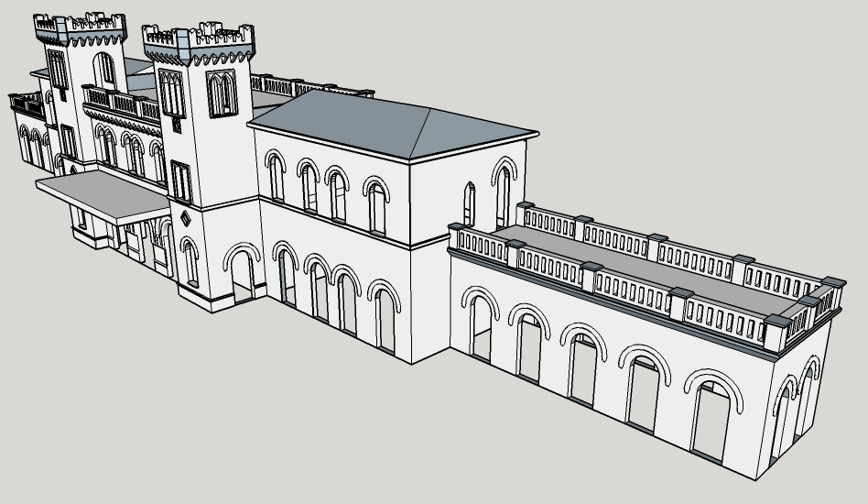
Task: Select the battlement top of the front tower
Action: pyautogui.click(x=198, y=43)
